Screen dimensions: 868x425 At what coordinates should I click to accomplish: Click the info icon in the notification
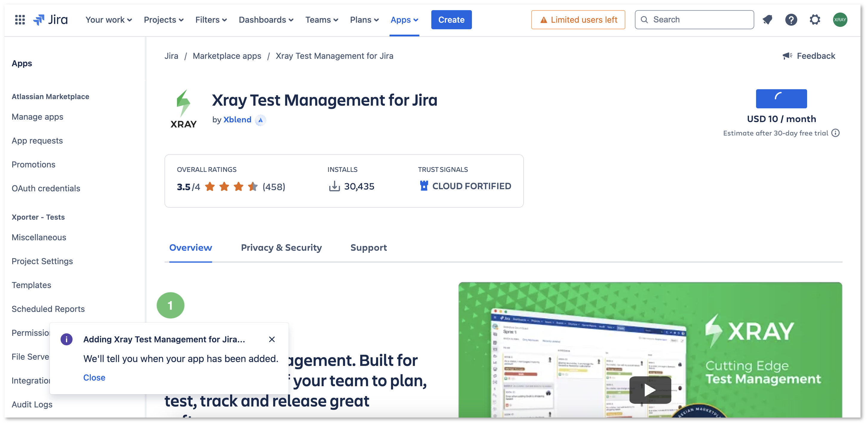[x=66, y=339]
